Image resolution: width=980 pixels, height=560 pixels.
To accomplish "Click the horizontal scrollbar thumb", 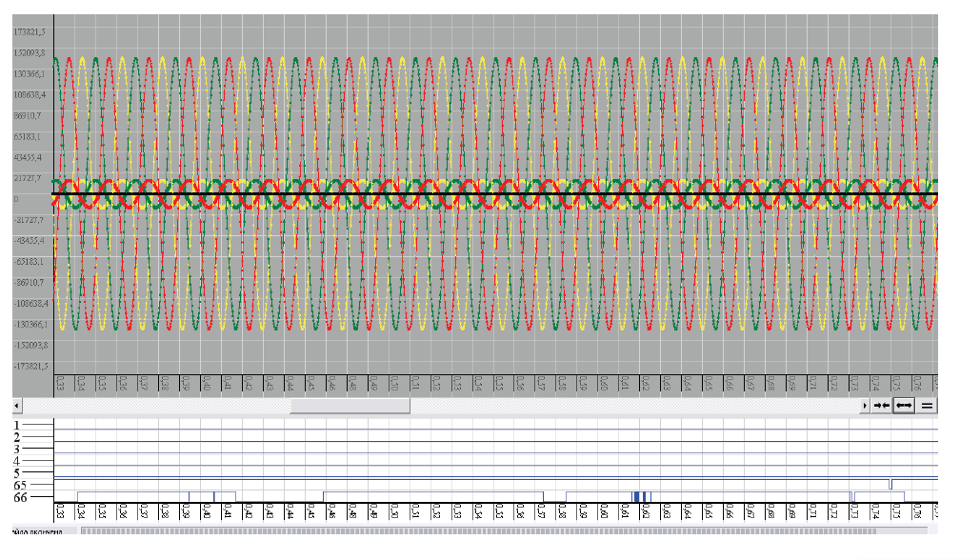I will 350,406.
